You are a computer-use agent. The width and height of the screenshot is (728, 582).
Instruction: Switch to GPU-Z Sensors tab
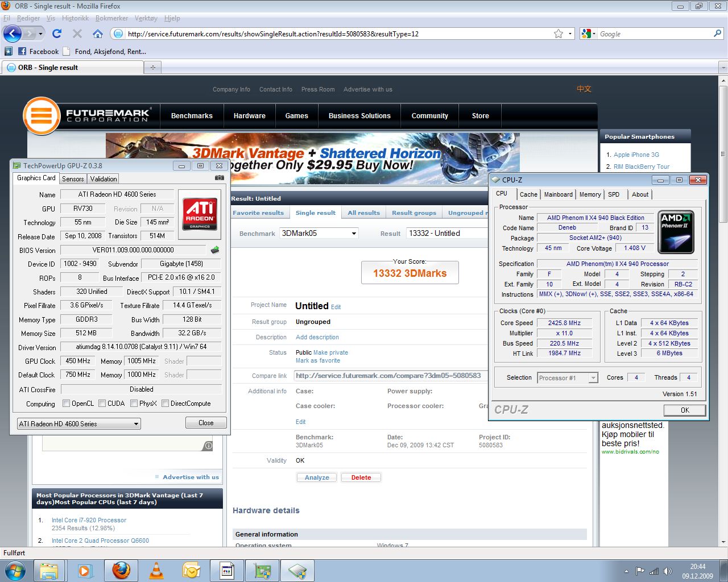[x=73, y=178]
